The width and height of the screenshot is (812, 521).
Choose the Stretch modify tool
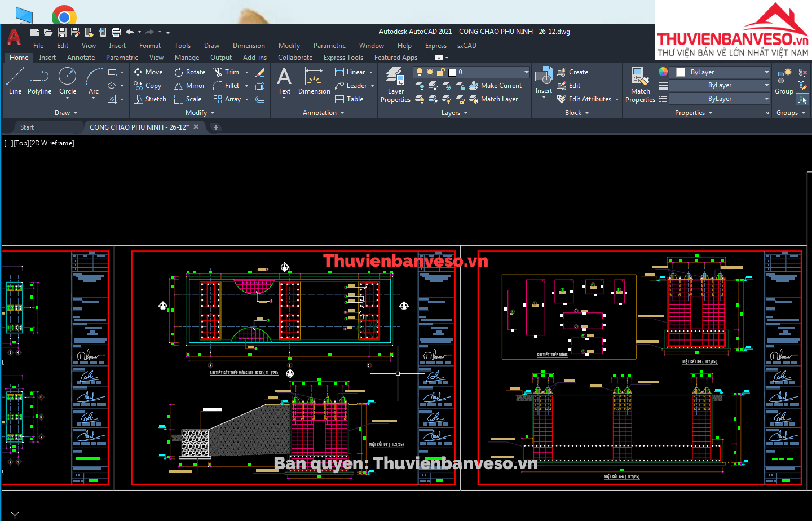click(x=149, y=99)
